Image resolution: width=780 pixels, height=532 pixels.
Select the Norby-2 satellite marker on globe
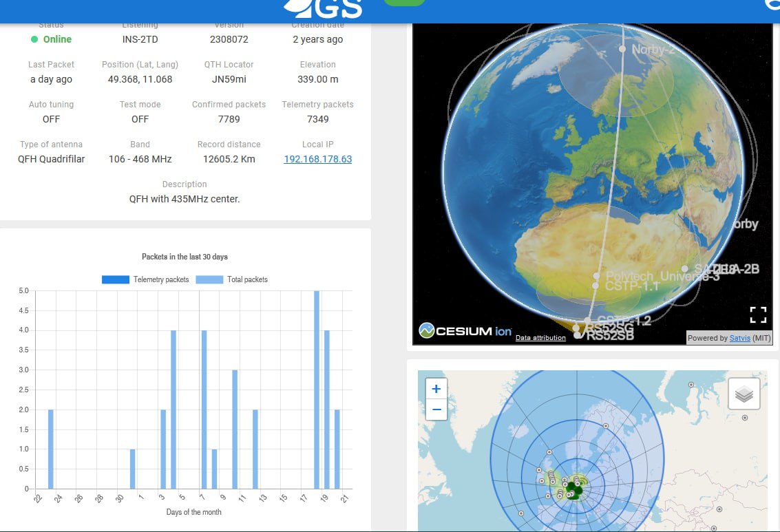click(x=622, y=49)
